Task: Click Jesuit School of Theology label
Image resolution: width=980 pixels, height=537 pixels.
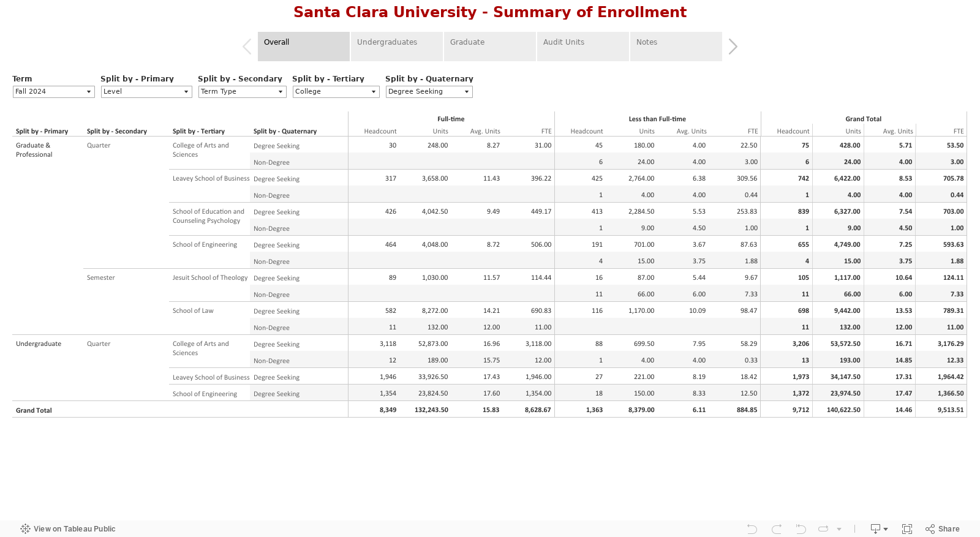Action: click(x=210, y=278)
